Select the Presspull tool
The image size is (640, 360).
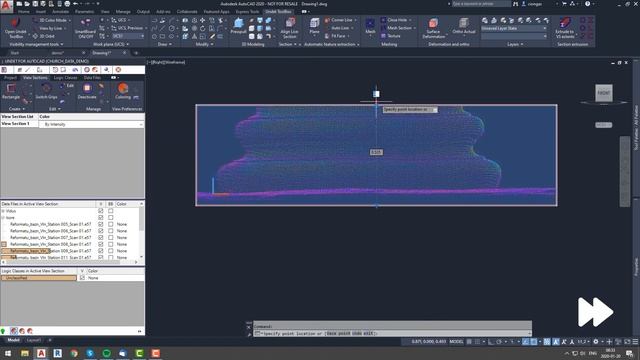(238, 26)
